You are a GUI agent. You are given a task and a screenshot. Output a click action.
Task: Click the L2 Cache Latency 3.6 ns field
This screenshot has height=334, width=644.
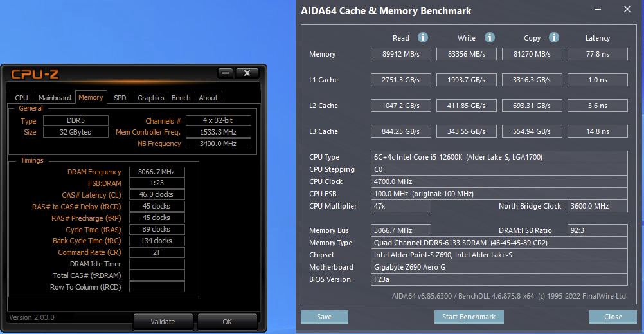click(x=598, y=106)
